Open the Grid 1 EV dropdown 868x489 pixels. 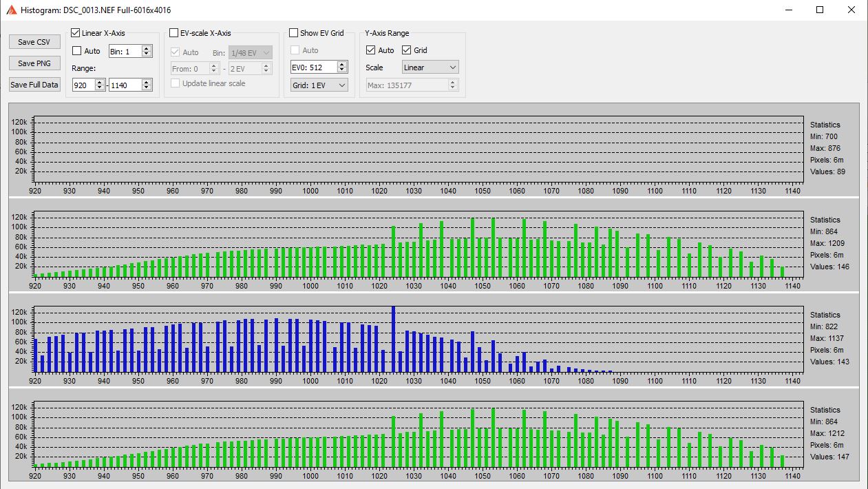319,85
